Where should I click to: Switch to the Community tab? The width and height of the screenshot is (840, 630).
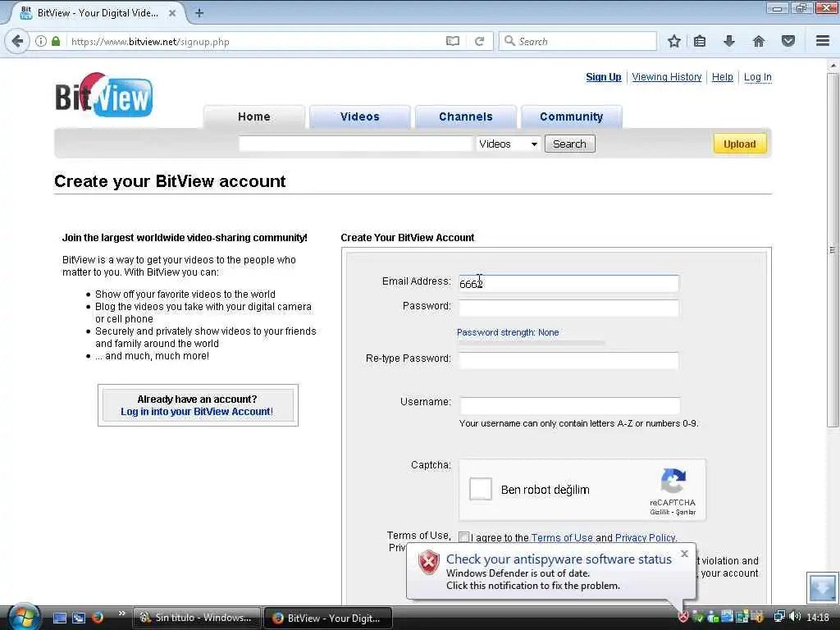coord(572,116)
